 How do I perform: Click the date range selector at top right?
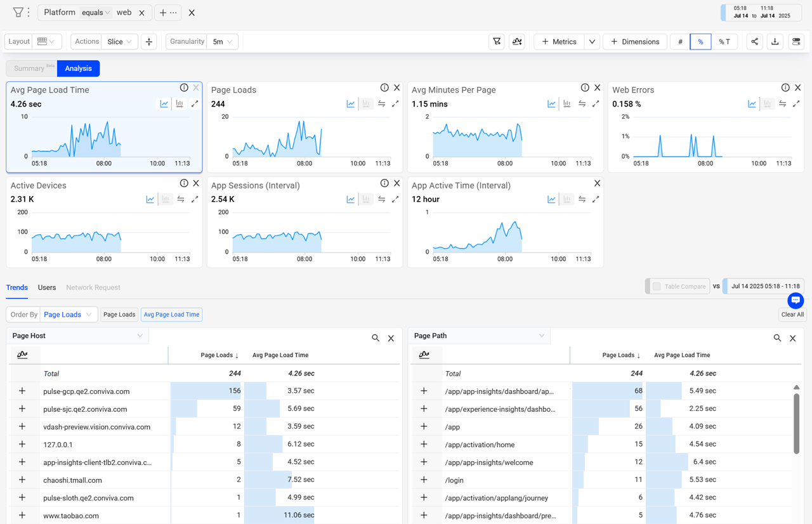point(763,12)
